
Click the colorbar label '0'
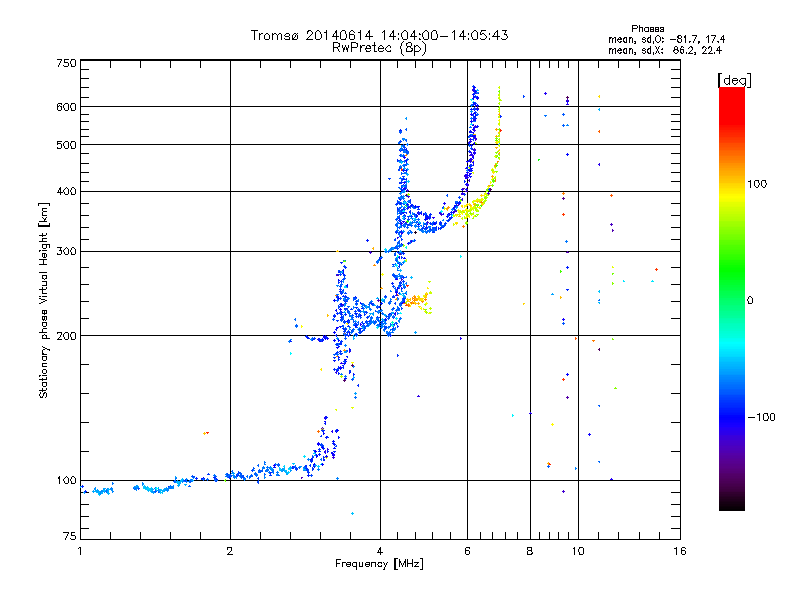pos(750,301)
